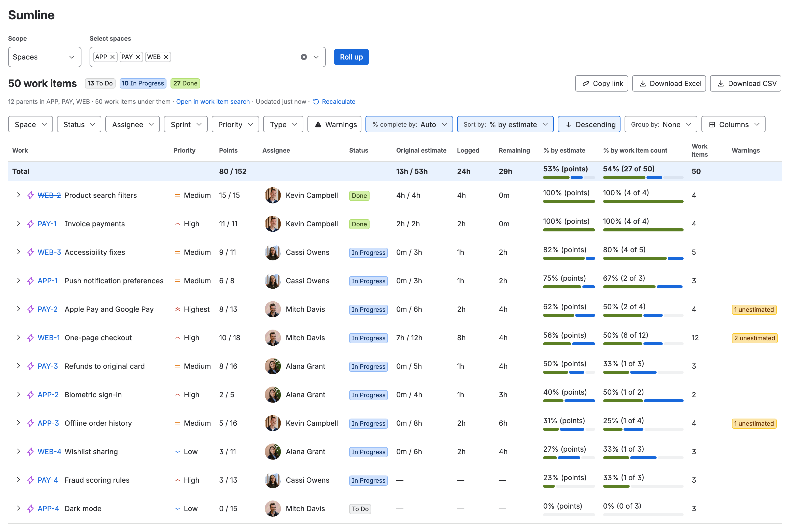This screenshot has width=790, height=532.
Task: Open the WEB-3 issue link
Action: click(x=49, y=253)
